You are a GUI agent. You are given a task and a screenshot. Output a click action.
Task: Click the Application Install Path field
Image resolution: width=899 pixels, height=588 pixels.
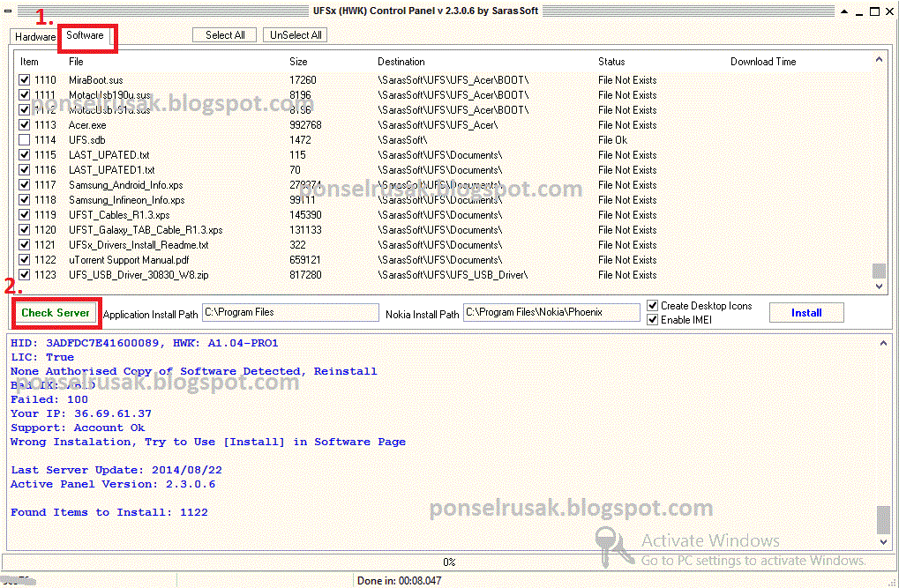(290, 312)
